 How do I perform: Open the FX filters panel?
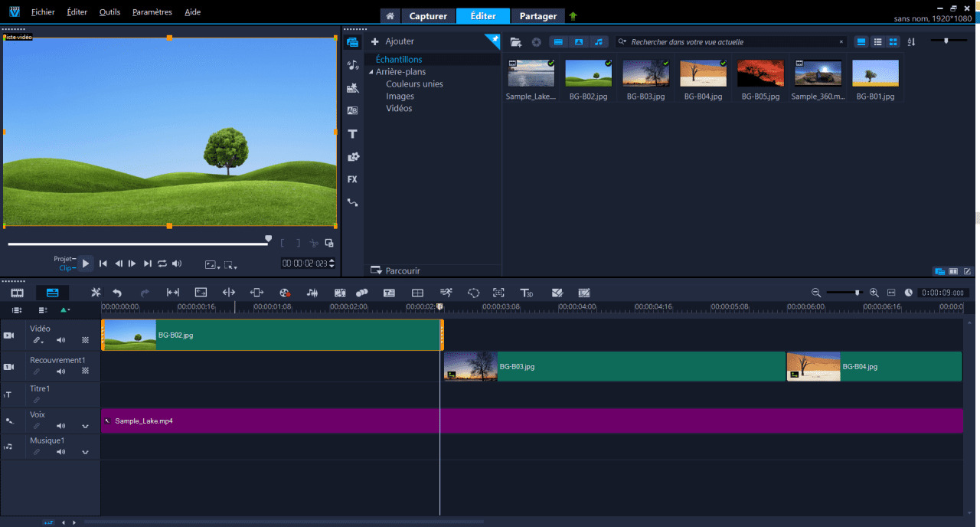(352, 179)
